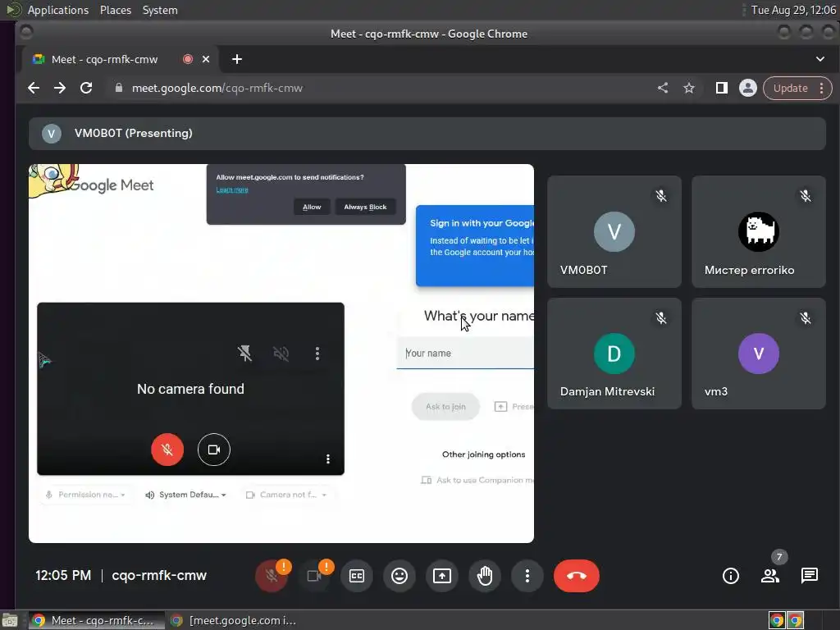
Task: Click Other joining options text
Action: point(484,454)
